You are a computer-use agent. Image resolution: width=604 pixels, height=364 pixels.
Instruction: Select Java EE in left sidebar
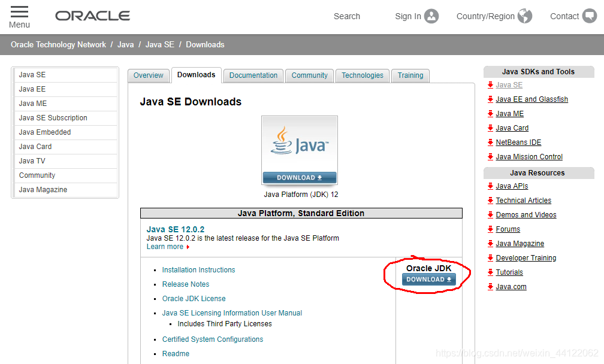click(x=65, y=89)
